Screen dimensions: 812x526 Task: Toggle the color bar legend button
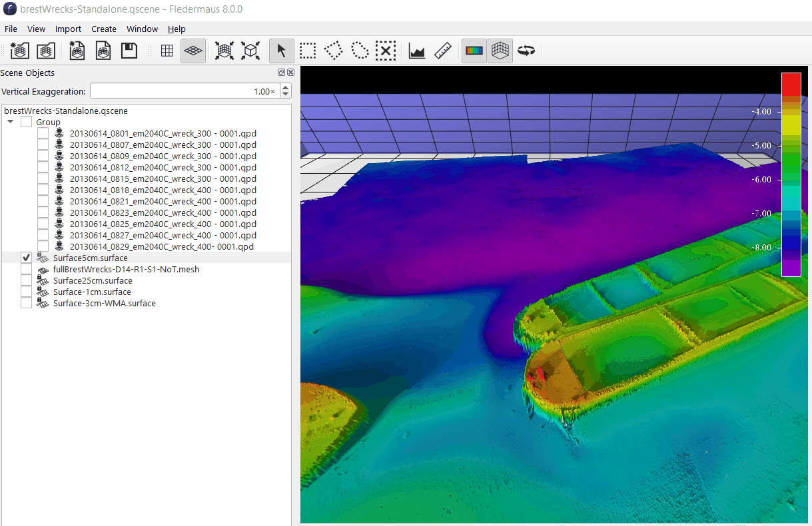(x=474, y=51)
